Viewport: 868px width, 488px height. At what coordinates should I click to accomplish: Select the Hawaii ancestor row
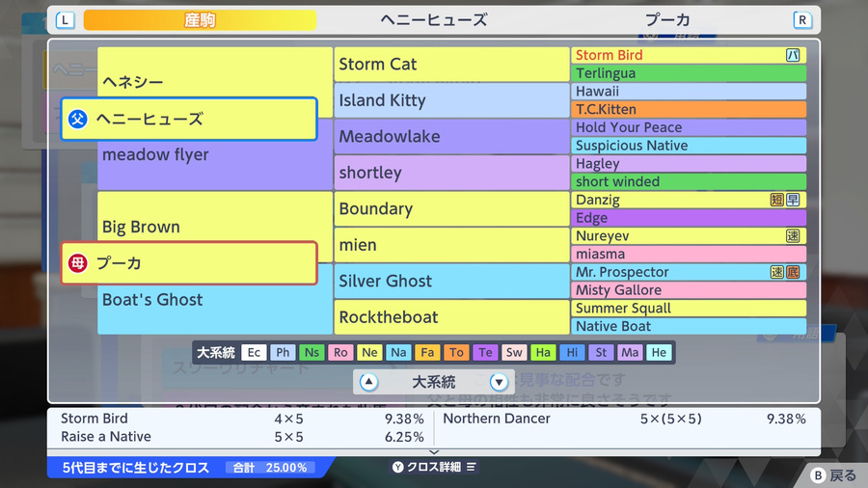(x=689, y=92)
